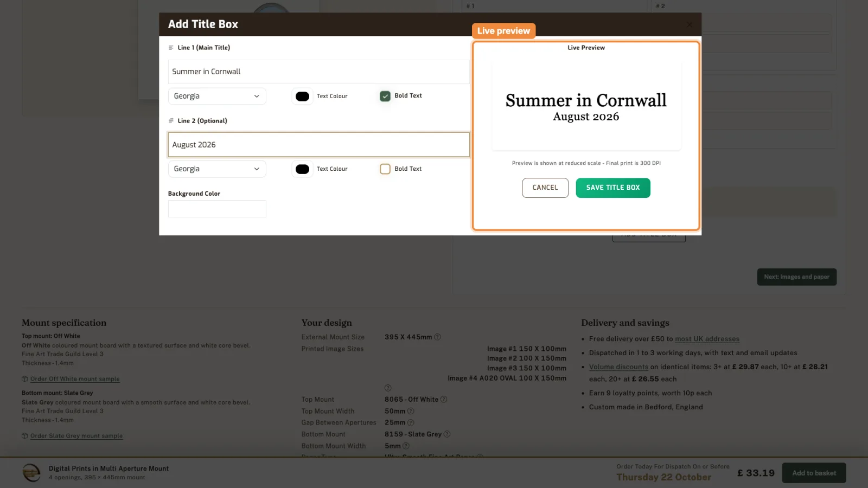Add the mount to basket

click(814, 473)
